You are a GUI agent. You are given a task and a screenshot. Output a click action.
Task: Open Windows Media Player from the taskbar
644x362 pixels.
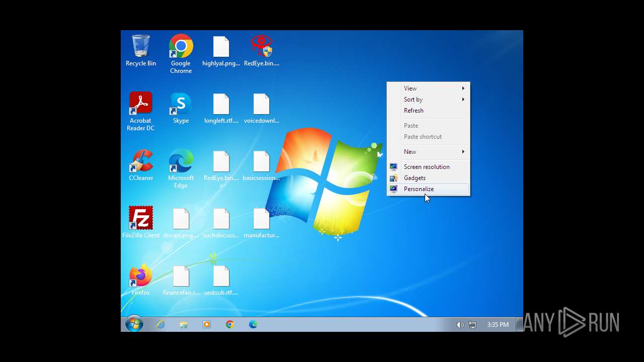pos(207,324)
